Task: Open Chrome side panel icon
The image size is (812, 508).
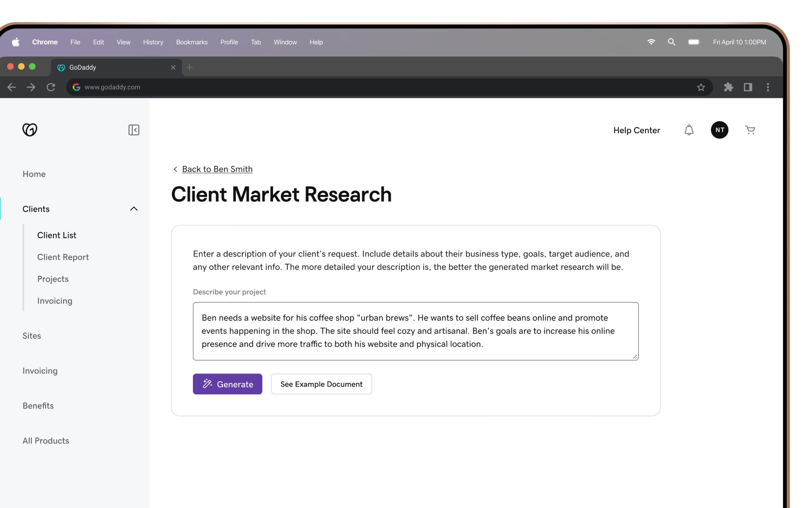Action: [x=748, y=87]
